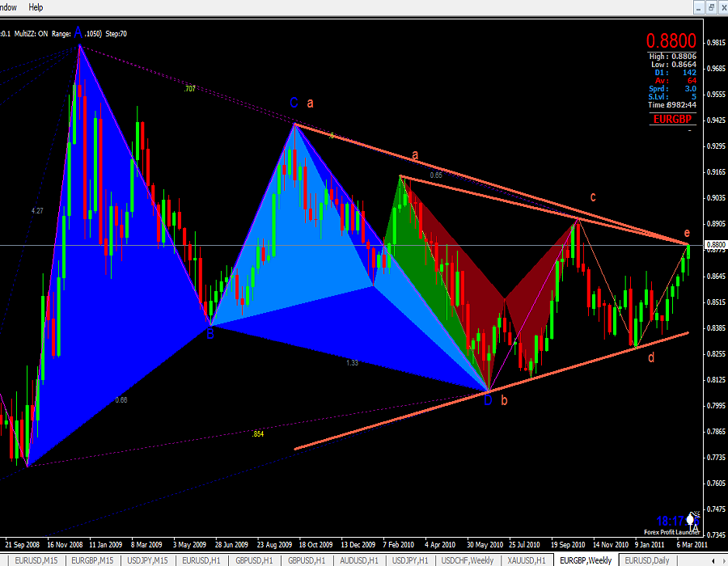
Task: Select orange wave label e
Action: click(x=687, y=234)
